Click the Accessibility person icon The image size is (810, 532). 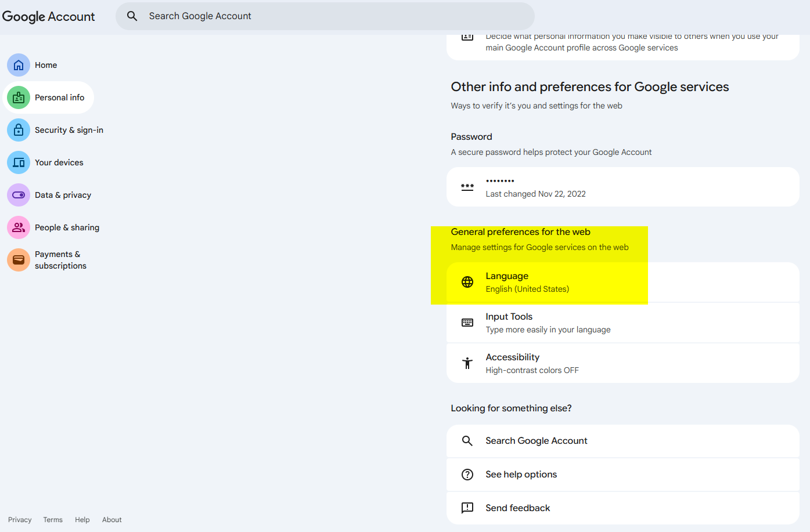click(x=467, y=363)
